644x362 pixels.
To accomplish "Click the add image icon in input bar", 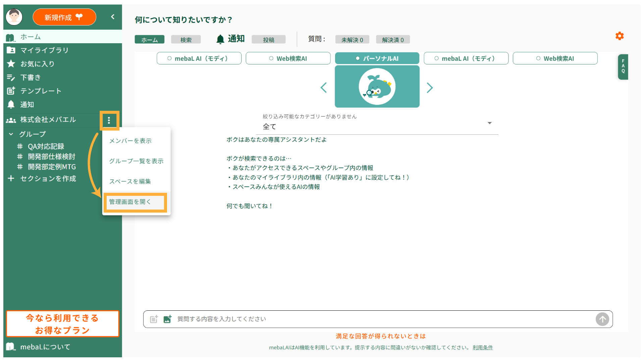I will [167, 319].
